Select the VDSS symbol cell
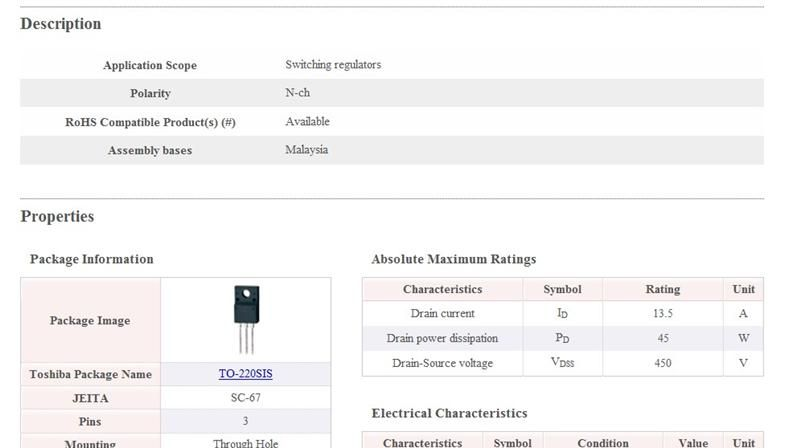800x448 pixels. 562,363
